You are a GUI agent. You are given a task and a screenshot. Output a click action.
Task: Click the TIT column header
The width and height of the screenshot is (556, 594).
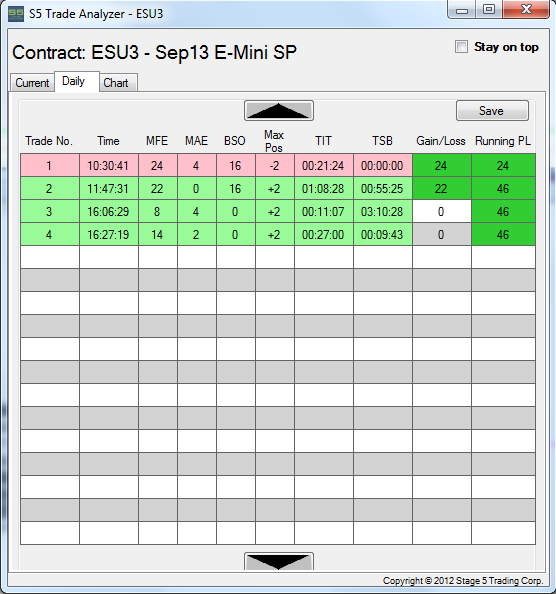coord(323,141)
